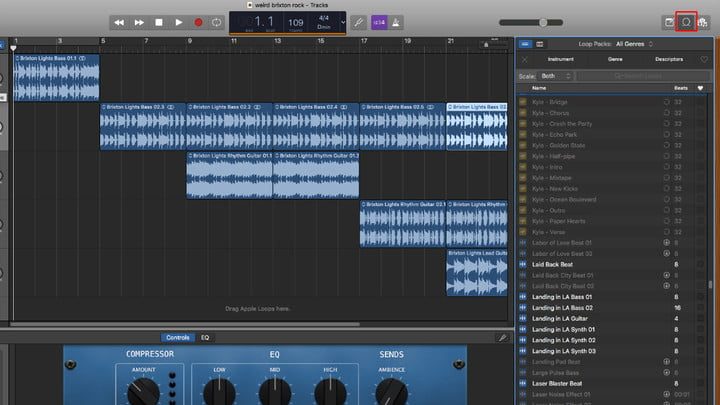Open the Note Pad icon

(x=668, y=21)
